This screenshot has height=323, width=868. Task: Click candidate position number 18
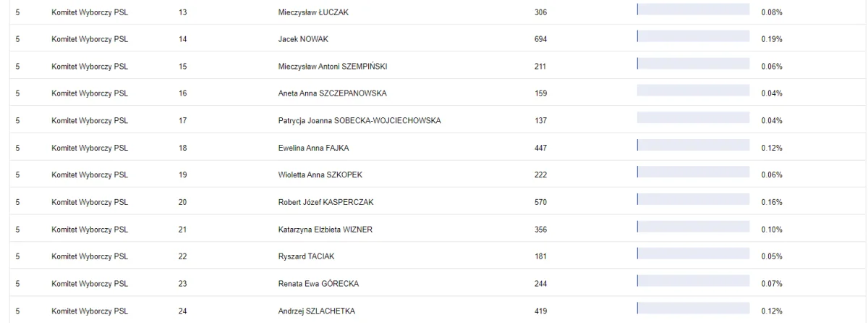[182, 148]
